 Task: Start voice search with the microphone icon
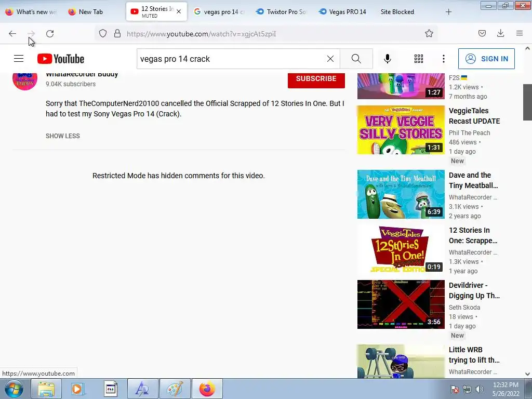tap(387, 59)
